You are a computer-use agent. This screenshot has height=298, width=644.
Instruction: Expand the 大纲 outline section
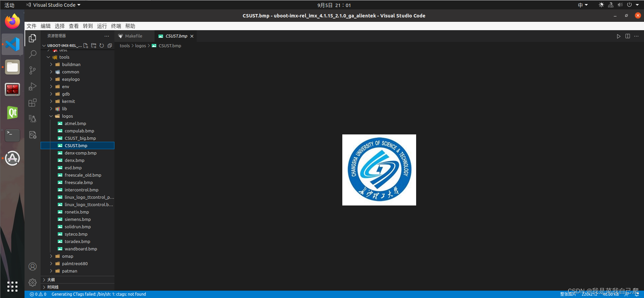[78, 280]
